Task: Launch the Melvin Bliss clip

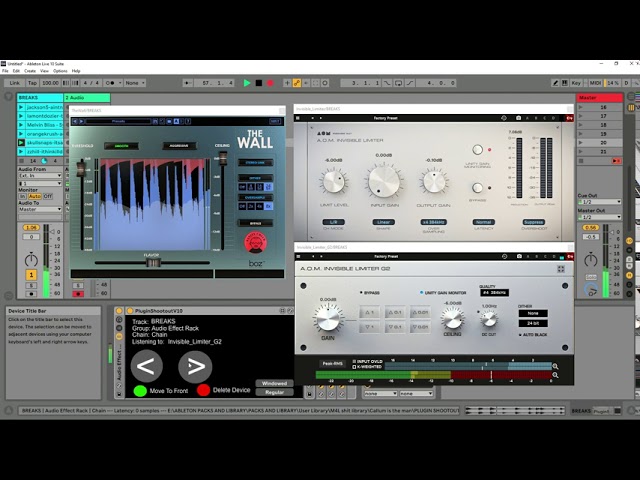Action: (x=21, y=125)
